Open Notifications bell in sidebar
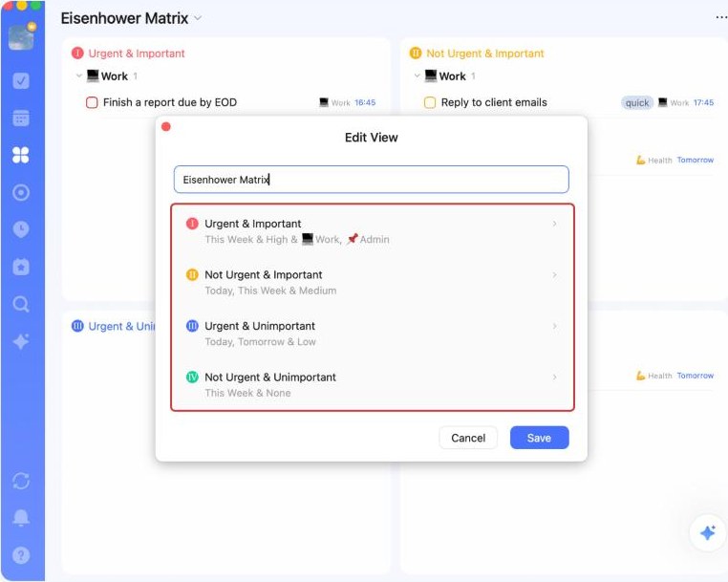 [x=21, y=517]
